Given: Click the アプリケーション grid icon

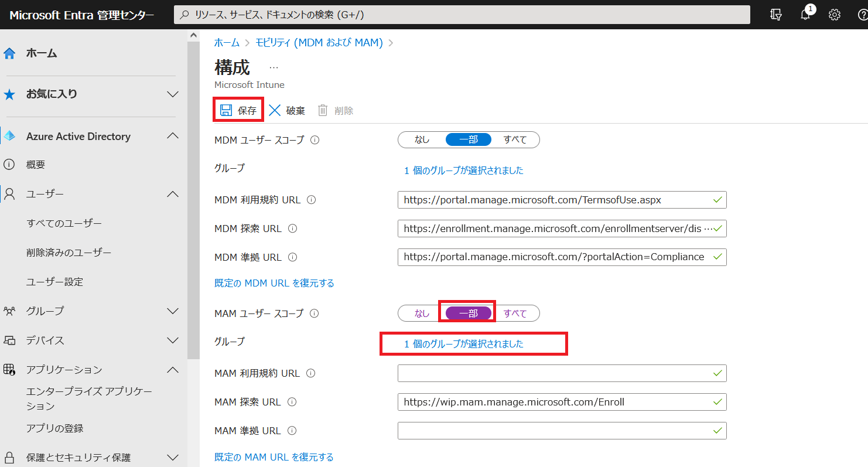Looking at the screenshot, I should click(x=9, y=370).
